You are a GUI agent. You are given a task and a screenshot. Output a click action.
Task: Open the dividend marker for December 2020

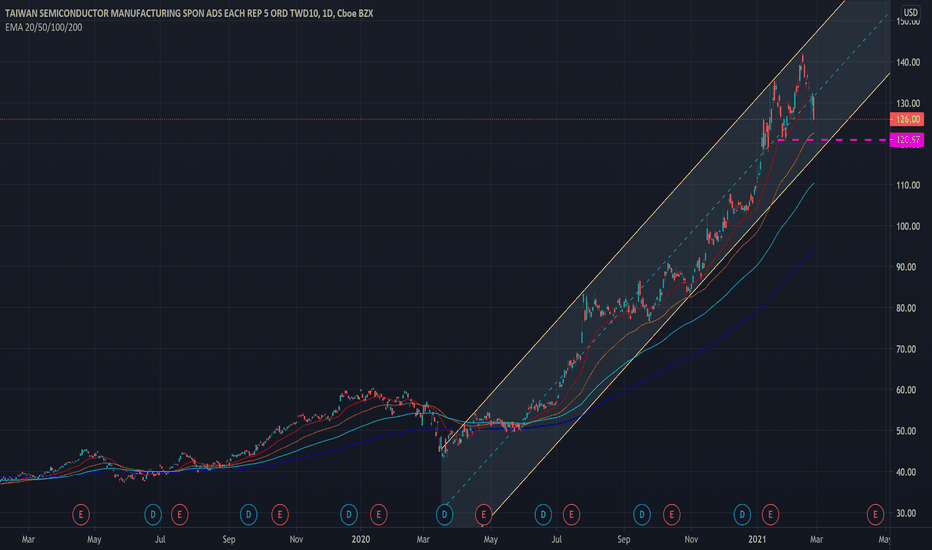pos(742,514)
